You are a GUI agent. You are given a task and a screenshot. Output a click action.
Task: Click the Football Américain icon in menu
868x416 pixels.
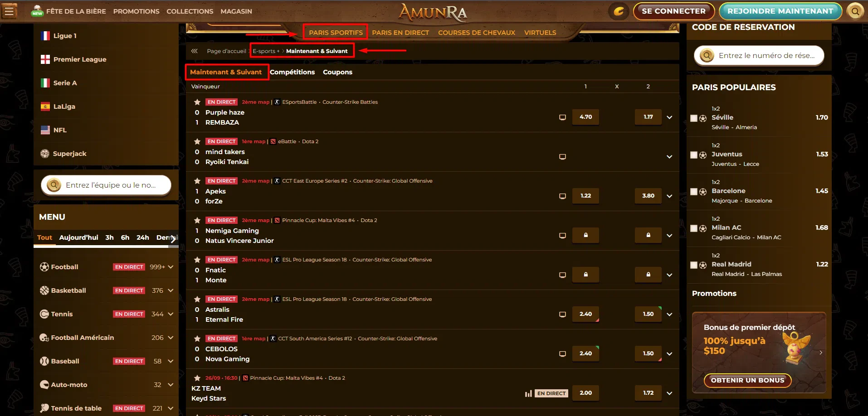pos(44,338)
